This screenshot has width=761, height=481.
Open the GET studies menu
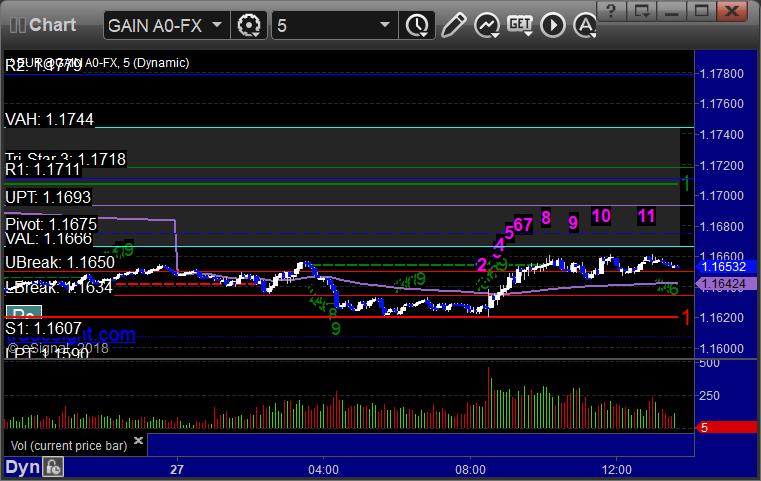click(x=520, y=24)
